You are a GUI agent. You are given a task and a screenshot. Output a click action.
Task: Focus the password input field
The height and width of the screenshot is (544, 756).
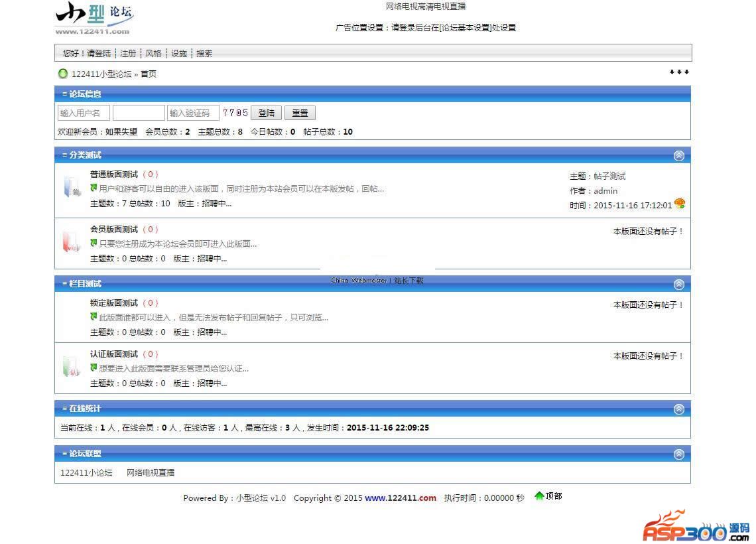coord(139,113)
